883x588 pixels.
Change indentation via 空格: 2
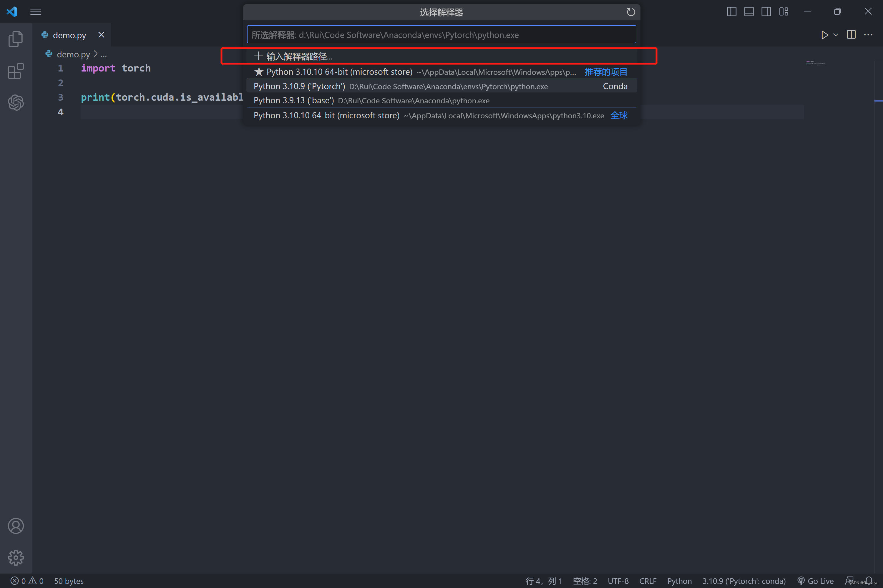click(x=585, y=581)
